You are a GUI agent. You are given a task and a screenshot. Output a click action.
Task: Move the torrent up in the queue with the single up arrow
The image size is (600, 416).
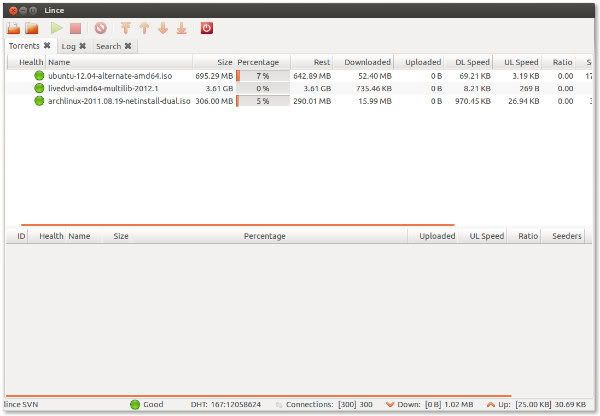tap(144, 28)
